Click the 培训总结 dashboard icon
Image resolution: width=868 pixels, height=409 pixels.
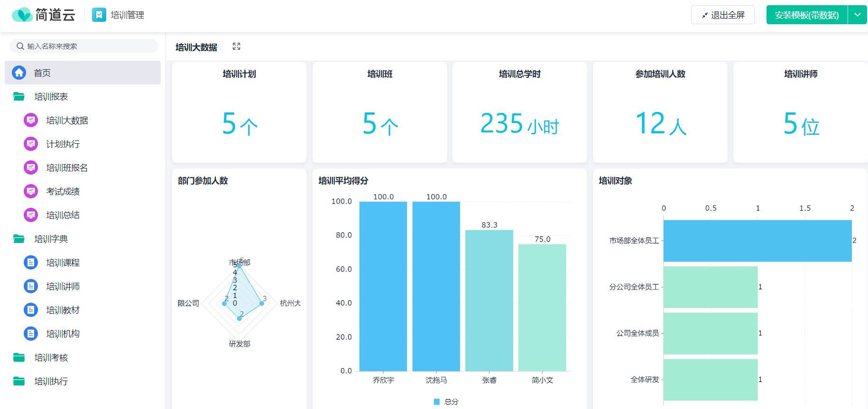click(x=31, y=215)
